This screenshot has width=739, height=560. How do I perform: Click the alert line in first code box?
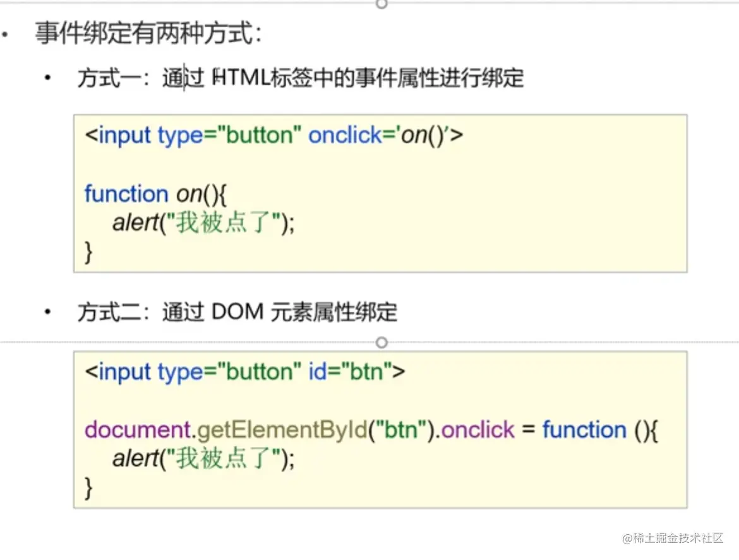(203, 222)
